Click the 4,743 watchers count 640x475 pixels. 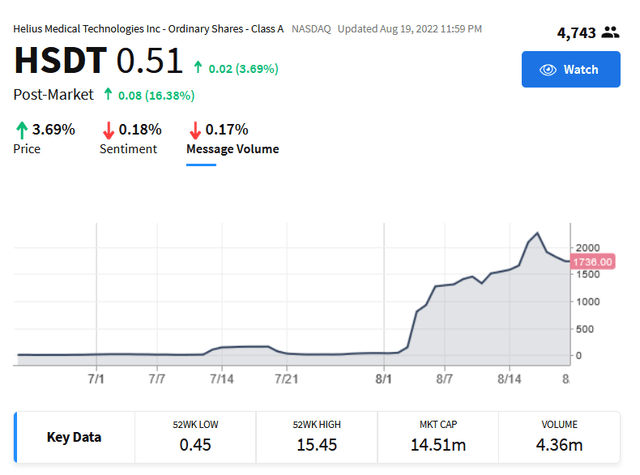[576, 33]
